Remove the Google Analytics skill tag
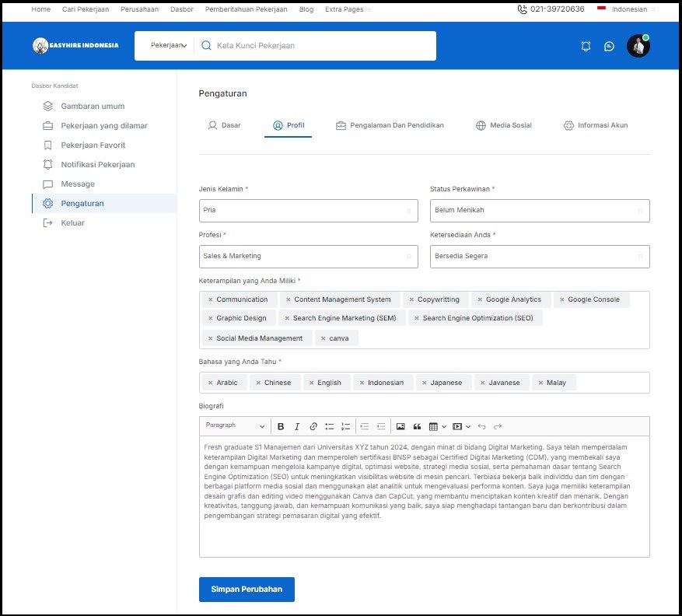The height and width of the screenshot is (616, 682). click(x=480, y=299)
